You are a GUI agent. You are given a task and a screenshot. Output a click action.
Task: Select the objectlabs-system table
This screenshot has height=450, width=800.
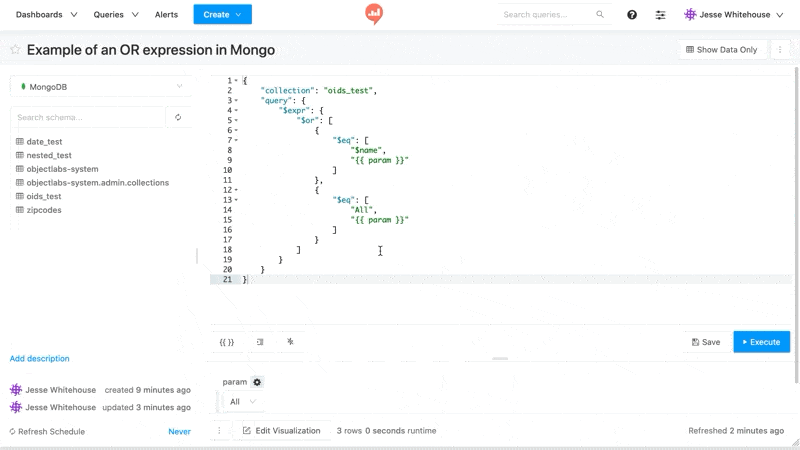click(62, 169)
